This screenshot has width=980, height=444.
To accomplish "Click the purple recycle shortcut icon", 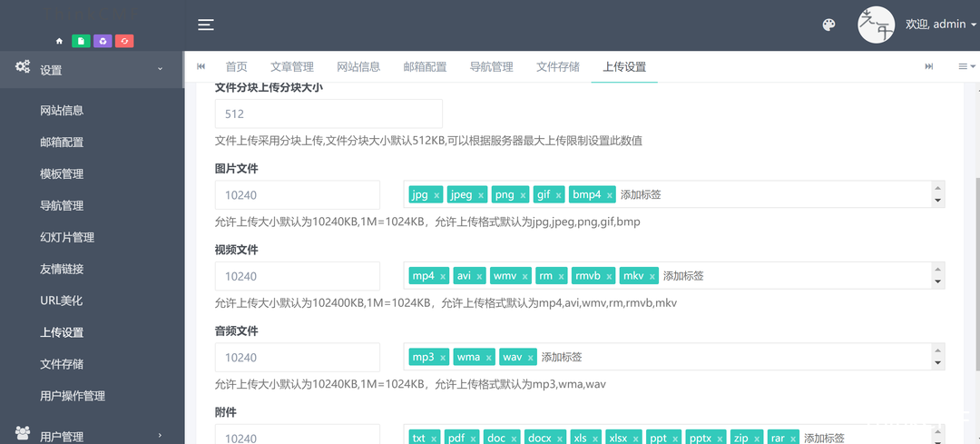I will 103,41.
